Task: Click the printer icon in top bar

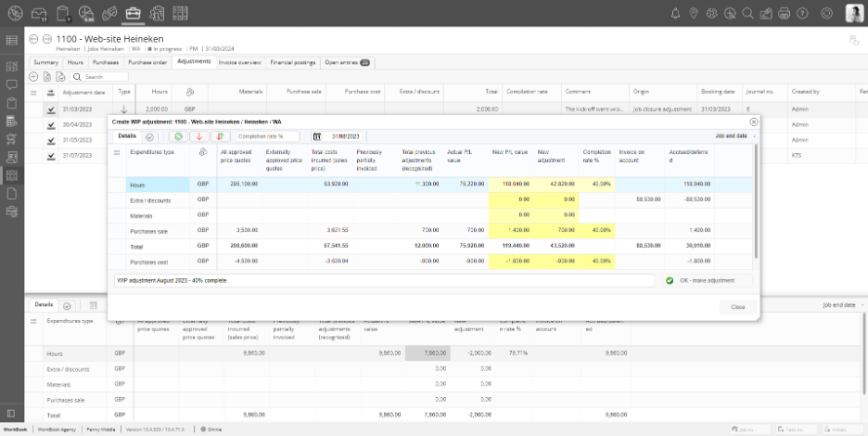Action: [784, 13]
